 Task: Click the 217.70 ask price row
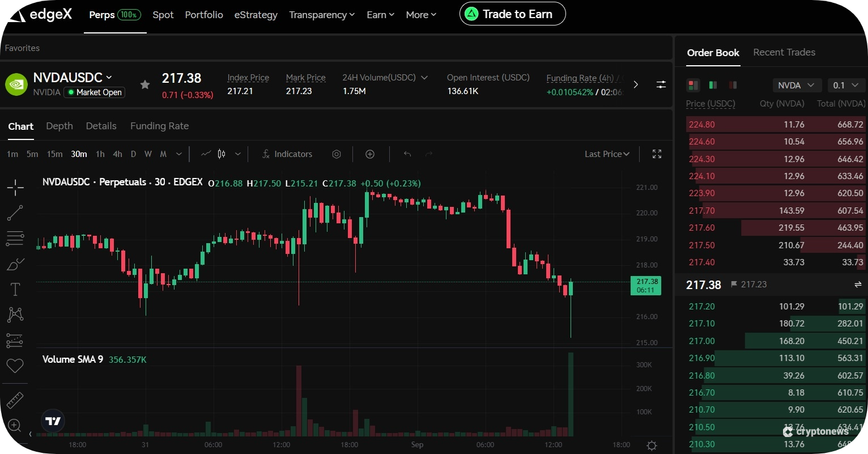click(x=776, y=211)
